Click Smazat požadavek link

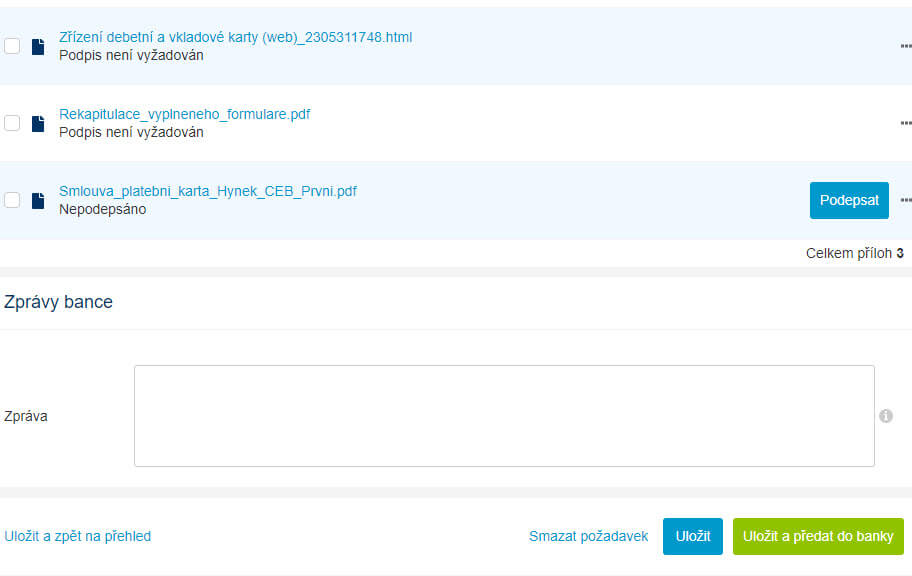coord(588,536)
